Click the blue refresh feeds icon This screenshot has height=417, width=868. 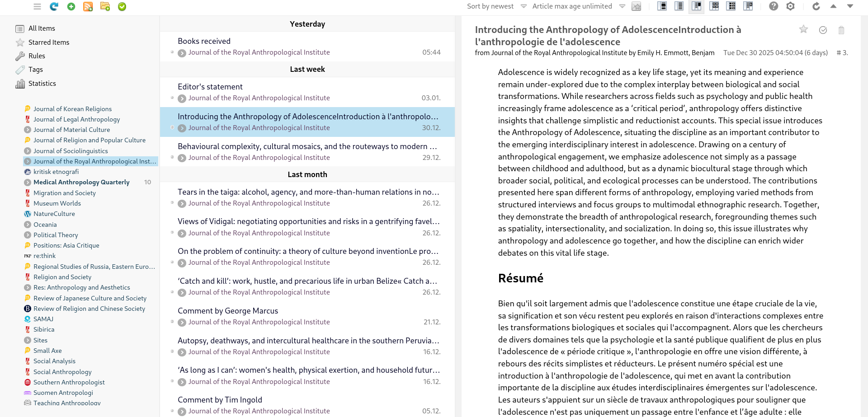(54, 6)
